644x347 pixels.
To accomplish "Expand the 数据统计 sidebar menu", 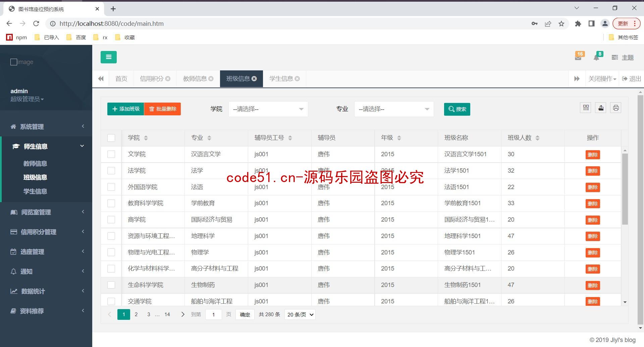I will 46,291.
